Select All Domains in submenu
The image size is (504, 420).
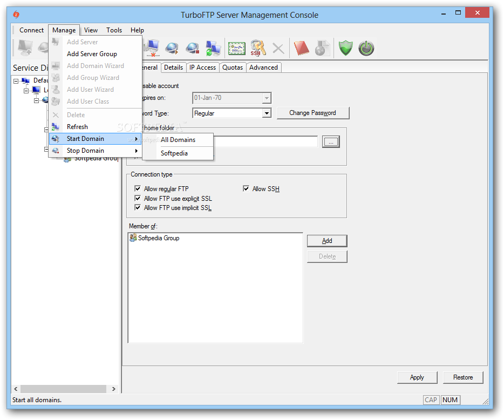[x=178, y=140]
